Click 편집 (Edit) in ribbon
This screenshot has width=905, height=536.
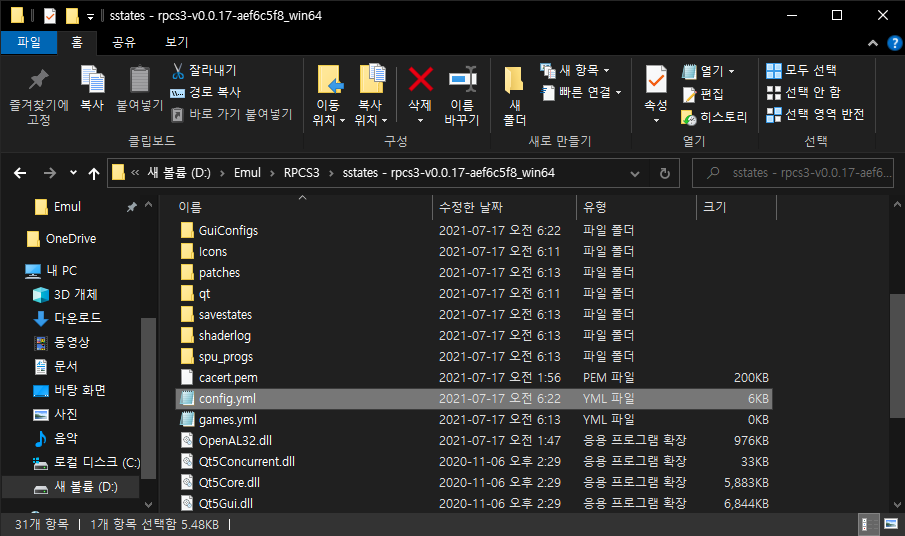[702, 94]
